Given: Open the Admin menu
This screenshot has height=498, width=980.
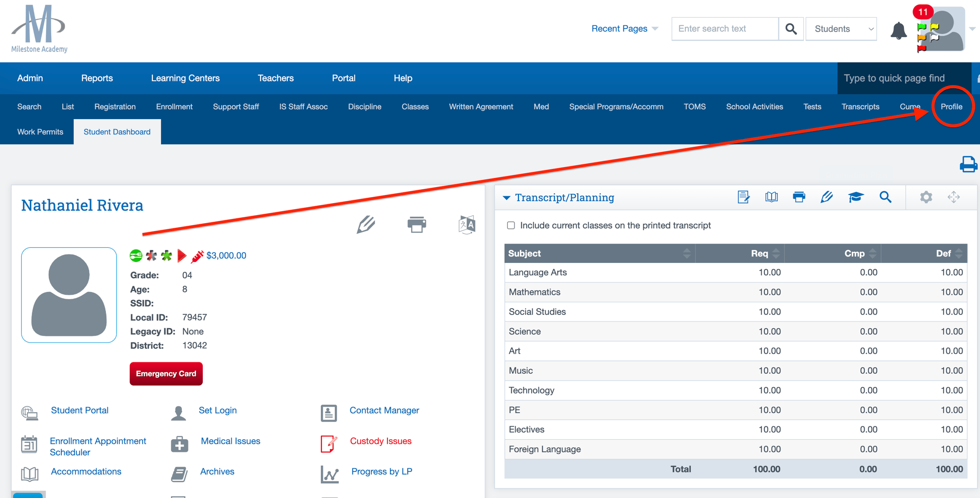Looking at the screenshot, I should pos(30,78).
